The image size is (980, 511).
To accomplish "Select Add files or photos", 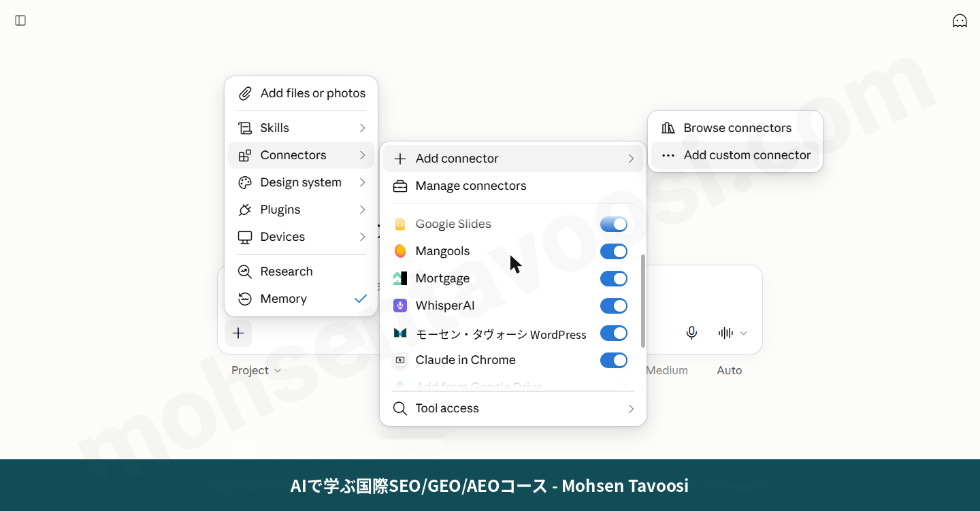I will coord(301,93).
